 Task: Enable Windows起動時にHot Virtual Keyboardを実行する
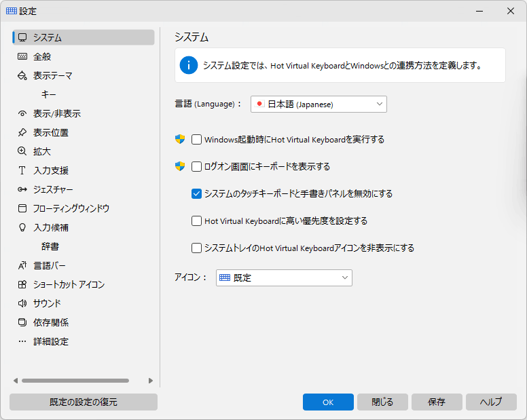[197, 139]
